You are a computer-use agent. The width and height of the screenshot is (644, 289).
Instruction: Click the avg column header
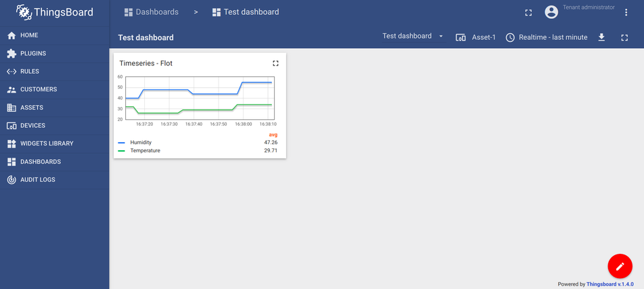273,135
